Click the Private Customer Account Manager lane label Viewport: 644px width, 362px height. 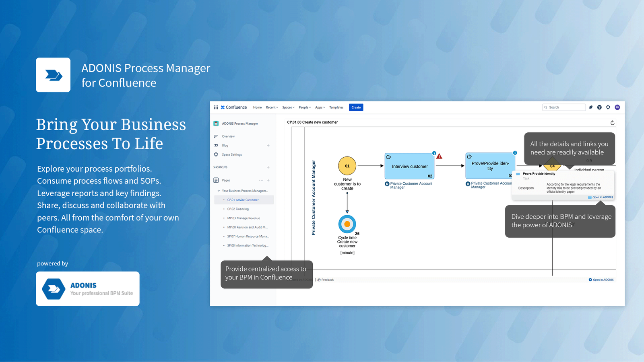(x=314, y=198)
